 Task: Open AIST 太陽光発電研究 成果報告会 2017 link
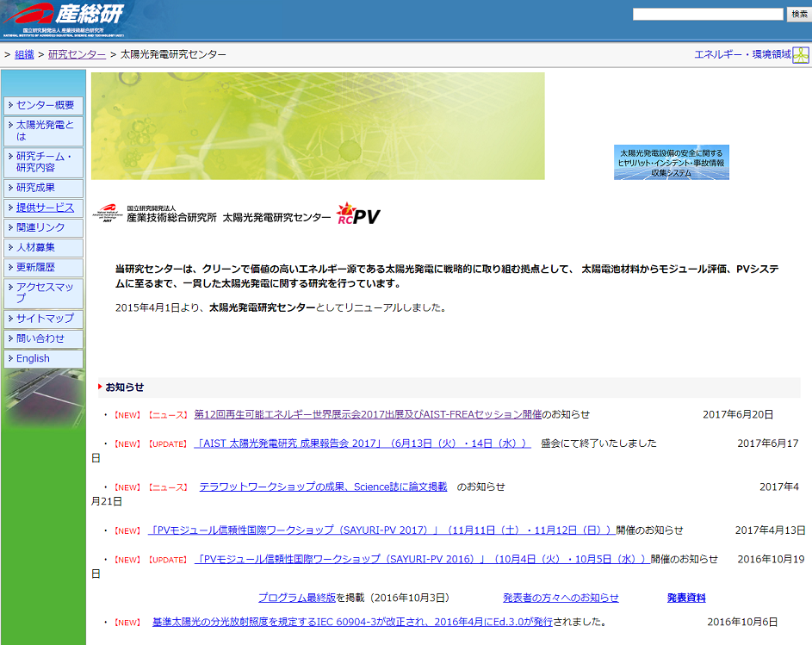(363, 443)
